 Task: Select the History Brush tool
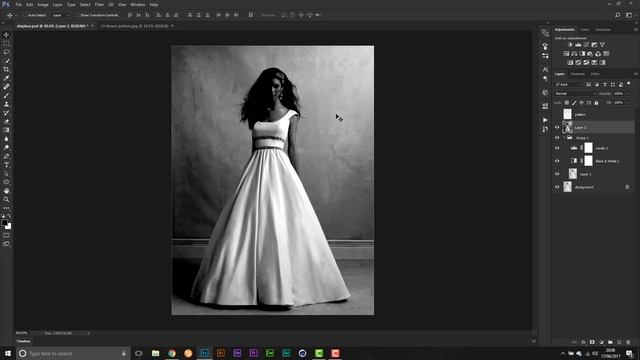[6, 113]
